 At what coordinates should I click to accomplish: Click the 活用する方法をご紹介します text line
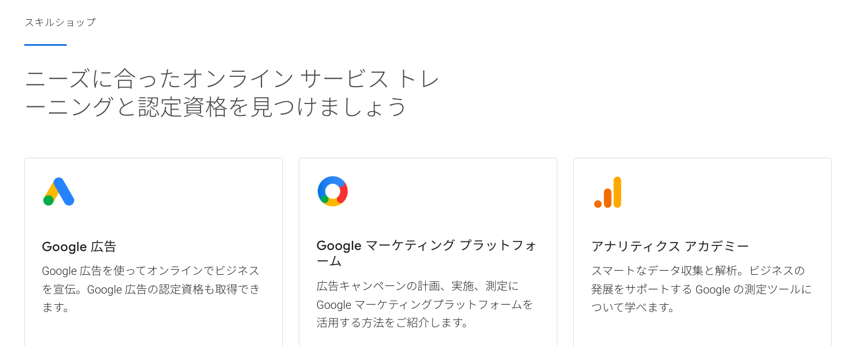393,323
